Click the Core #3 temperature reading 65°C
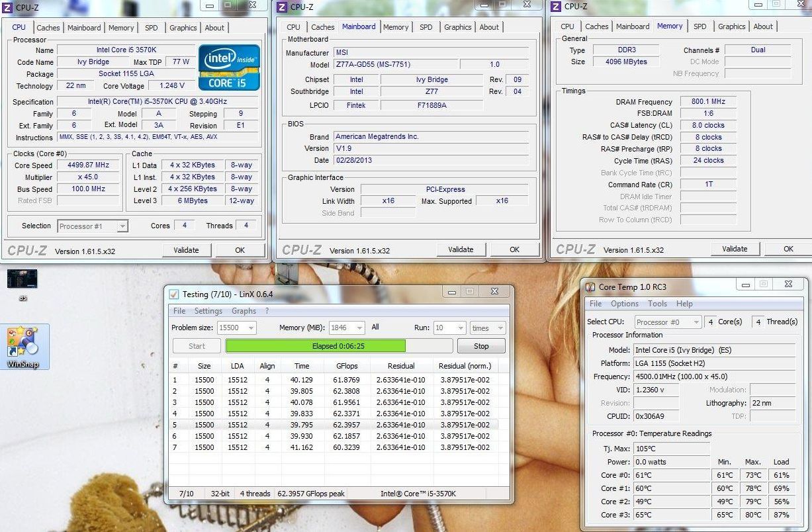Screen dimensions: 812x532 click(x=671, y=515)
